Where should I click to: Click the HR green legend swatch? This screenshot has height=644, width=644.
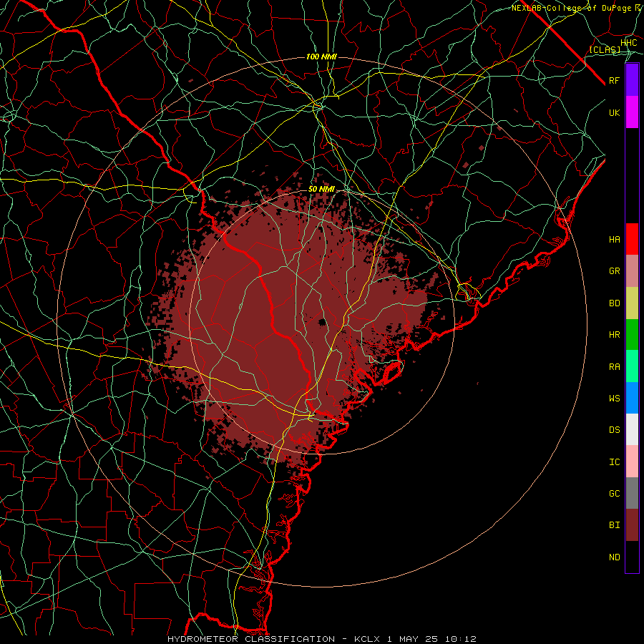click(x=632, y=334)
